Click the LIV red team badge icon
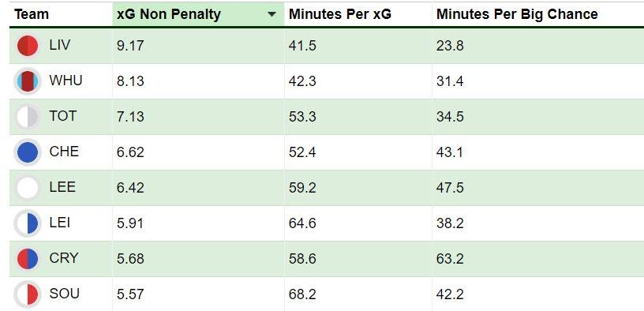This screenshot has height=311, width=644. [x=28, y=46]
